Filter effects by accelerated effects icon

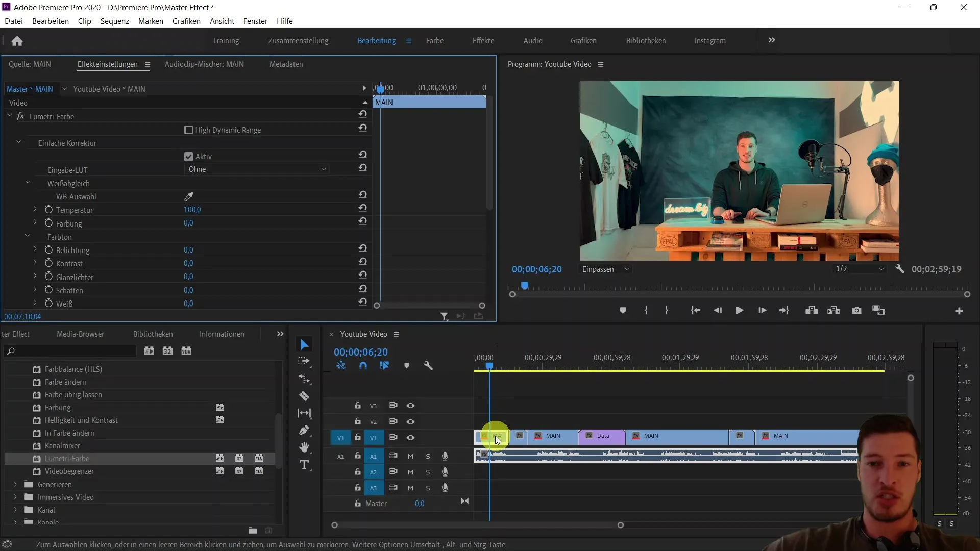(149, 351)
